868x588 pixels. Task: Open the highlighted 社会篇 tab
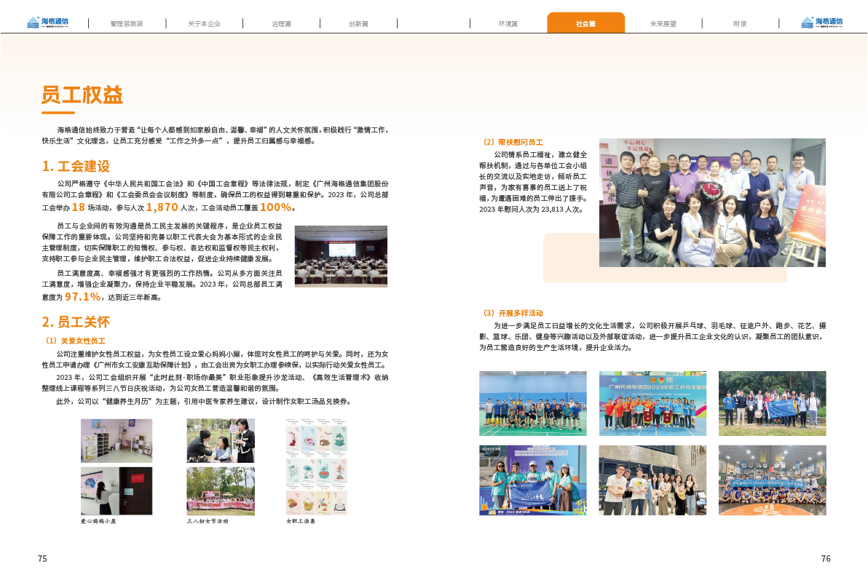click(x=585, y=23)
